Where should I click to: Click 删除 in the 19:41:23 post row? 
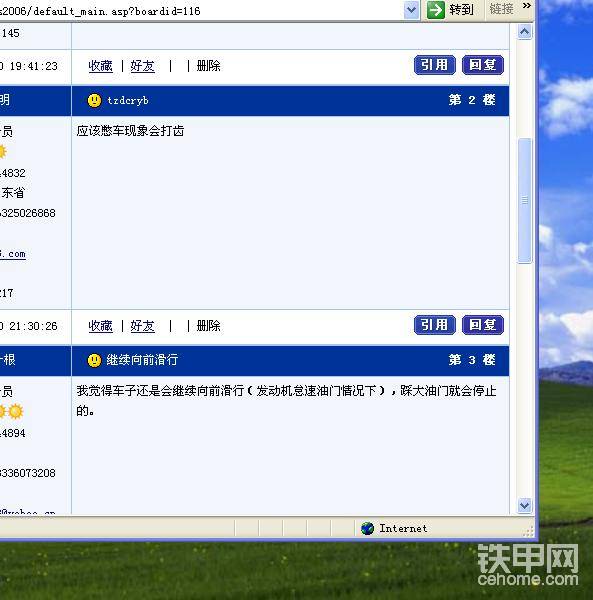pos(209,66)
